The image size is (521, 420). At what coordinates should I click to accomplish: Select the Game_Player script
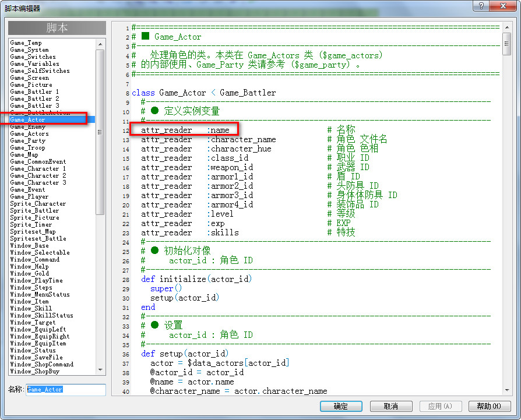click(29, 196)
